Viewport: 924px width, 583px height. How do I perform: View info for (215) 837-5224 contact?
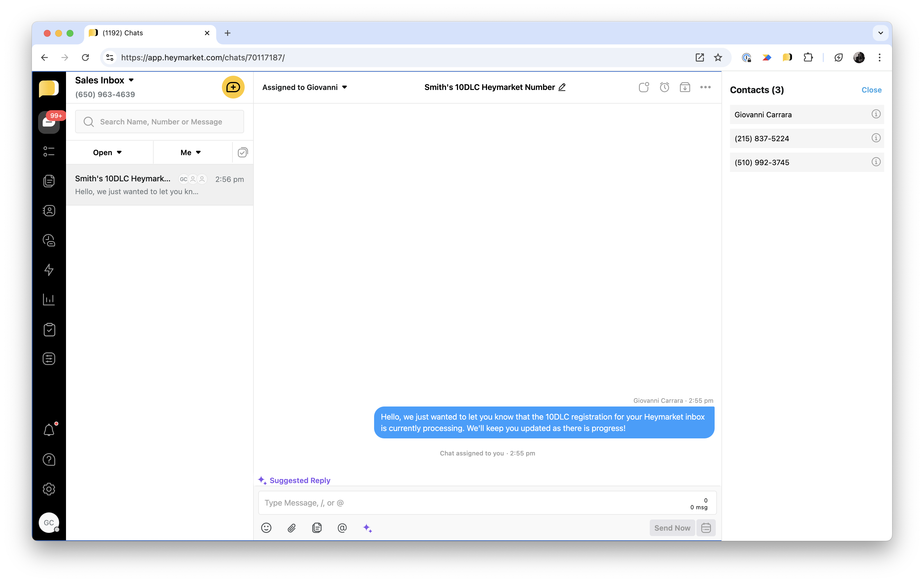(876, 138)
